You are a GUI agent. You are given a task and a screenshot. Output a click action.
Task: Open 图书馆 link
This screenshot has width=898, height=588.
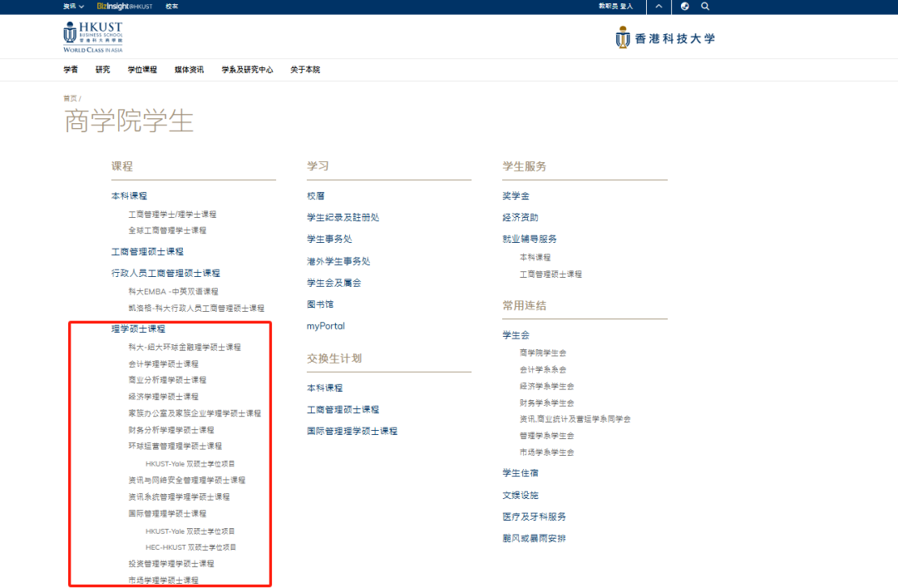(320, 304)
